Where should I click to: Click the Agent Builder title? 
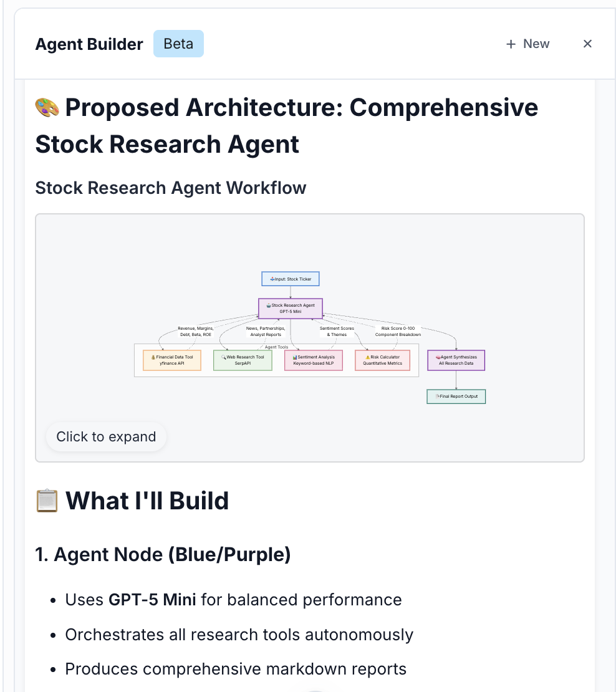tap(89, 44)
